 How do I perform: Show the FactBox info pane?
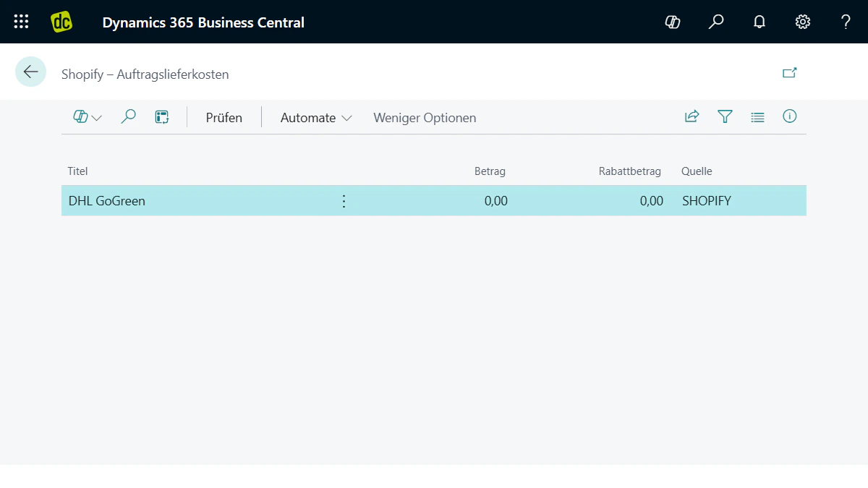pyautogui.click(x=790, y=116)
